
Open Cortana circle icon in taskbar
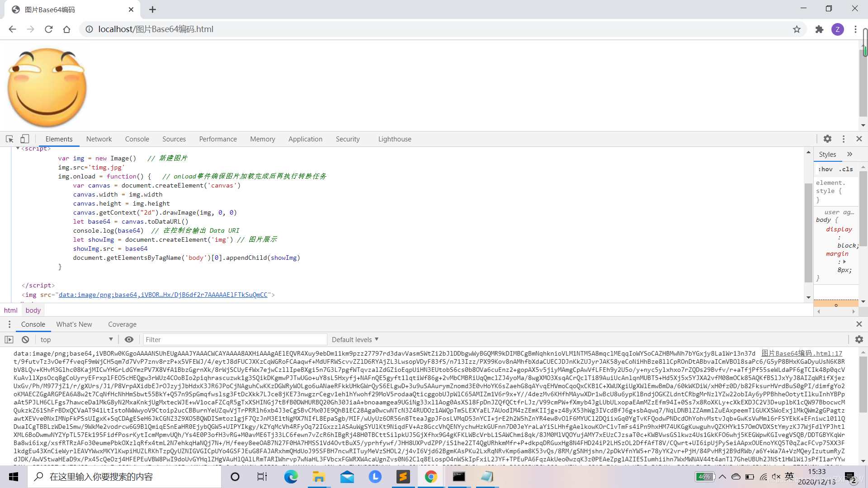click(235, 477)
